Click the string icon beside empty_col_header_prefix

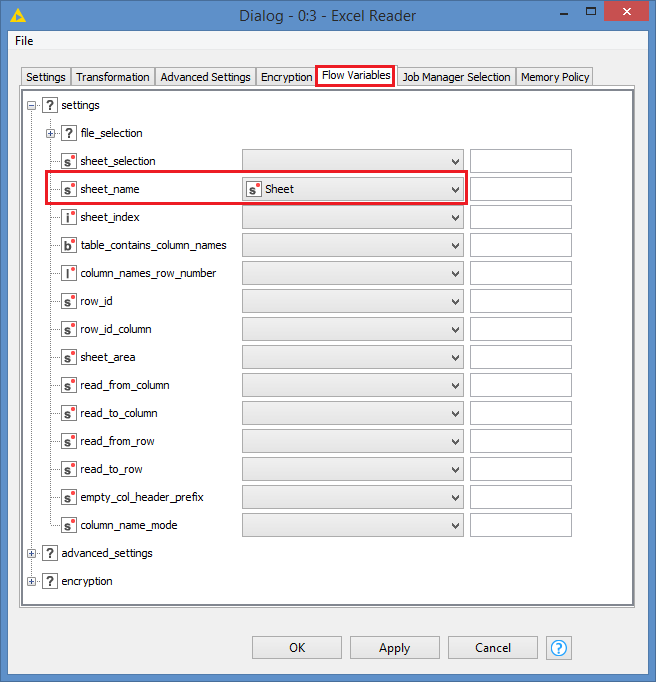coord(69,497)
